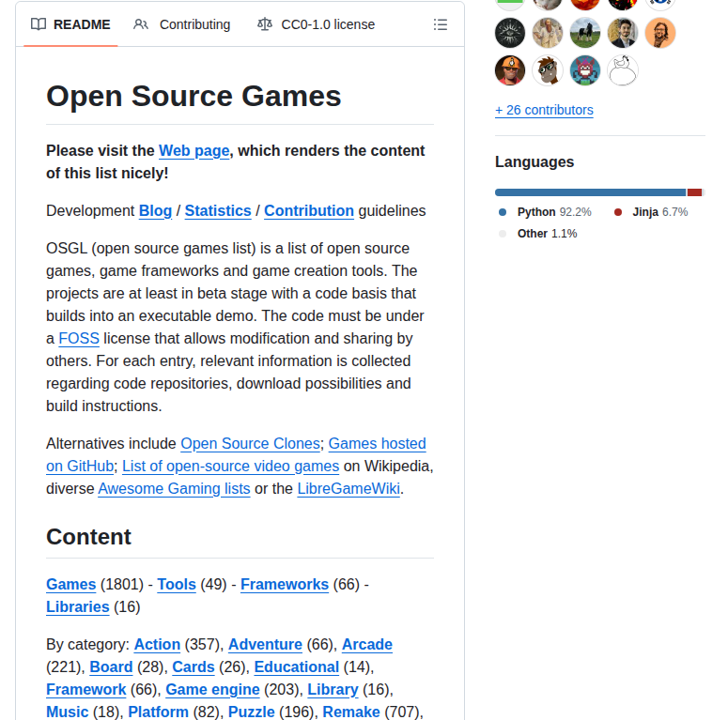Open the Board category link
This screenshot has height=720, width=728.
[111, 666]
